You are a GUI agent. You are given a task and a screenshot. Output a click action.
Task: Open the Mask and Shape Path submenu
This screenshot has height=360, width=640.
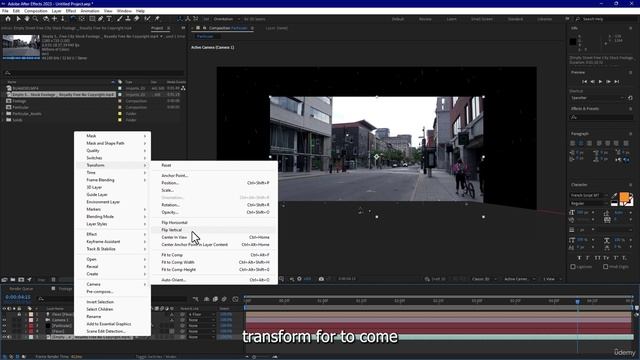[113, 143]
